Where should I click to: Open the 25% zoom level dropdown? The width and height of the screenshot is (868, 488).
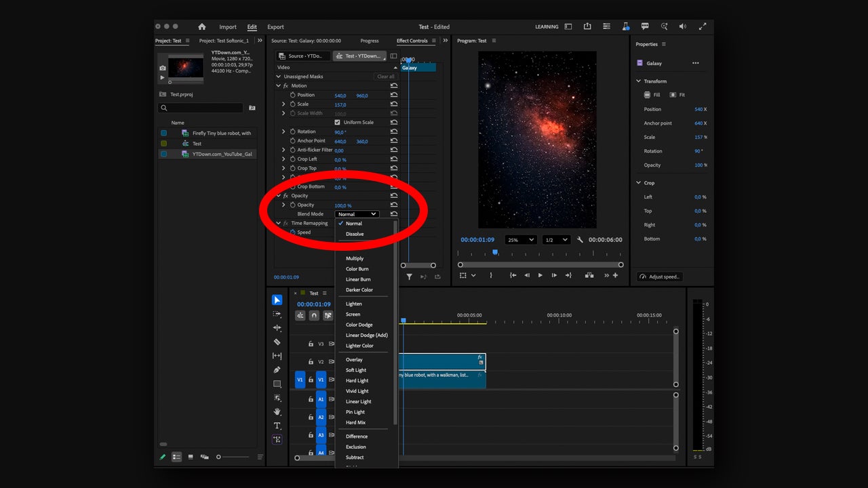point(521,240)
